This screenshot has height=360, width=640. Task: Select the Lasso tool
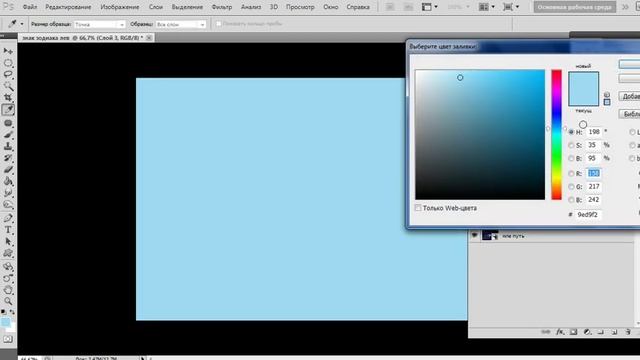pos(8,74)
